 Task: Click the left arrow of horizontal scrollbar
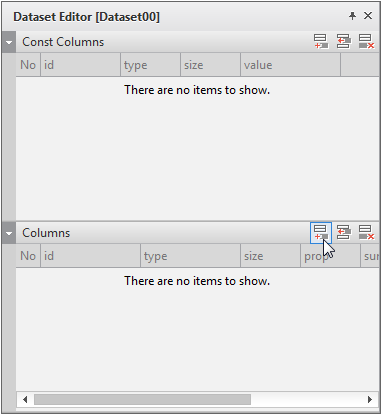coord(25,399)
